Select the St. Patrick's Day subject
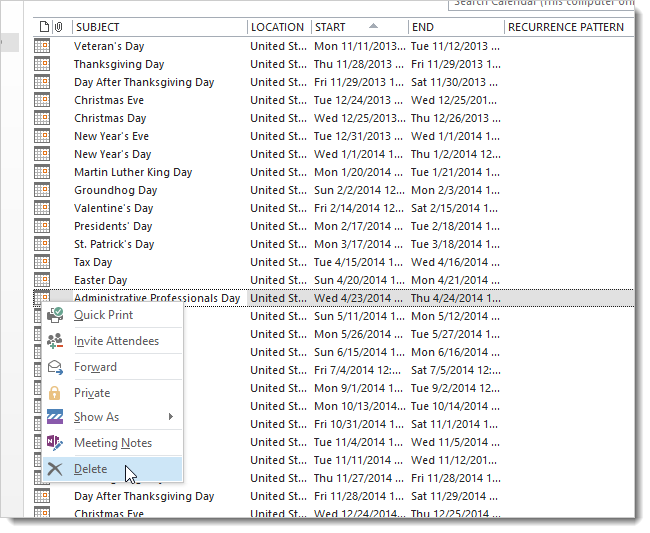 pyautogui.click(x=114, y=244)
